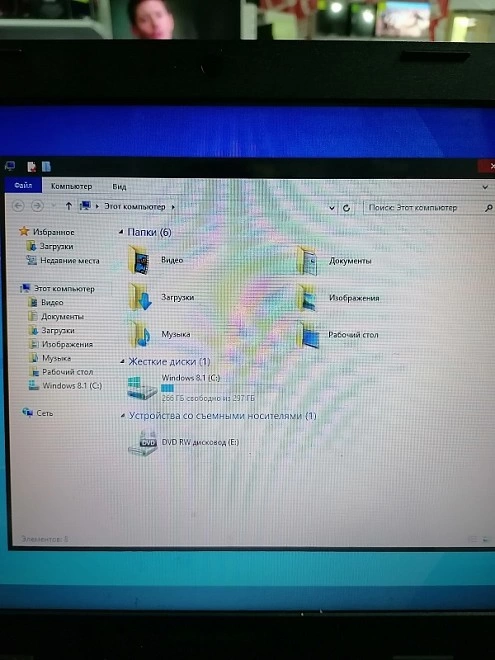This screenshot has height=660, width=495.
Task: Click the Избранное star icon in sidebar
Action: (x=24, y=232)
